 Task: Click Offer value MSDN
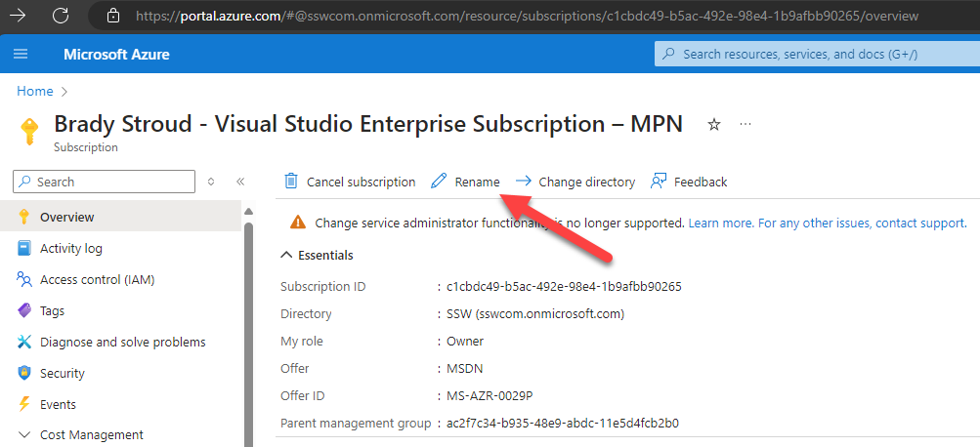(464, 368)
